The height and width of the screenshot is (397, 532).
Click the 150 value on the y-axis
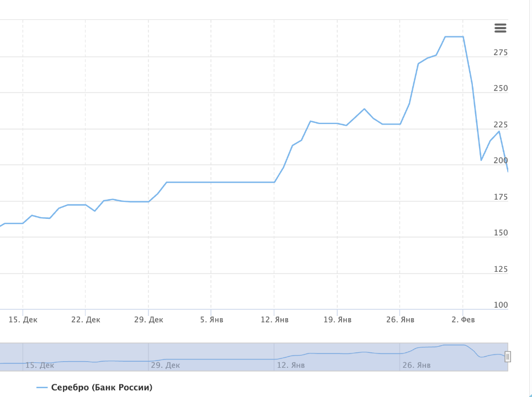point(501,233)
